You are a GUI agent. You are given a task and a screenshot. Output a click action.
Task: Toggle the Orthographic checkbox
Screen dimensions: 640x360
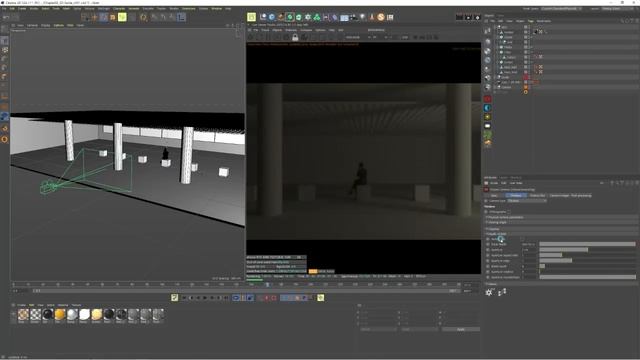(509, 212)
